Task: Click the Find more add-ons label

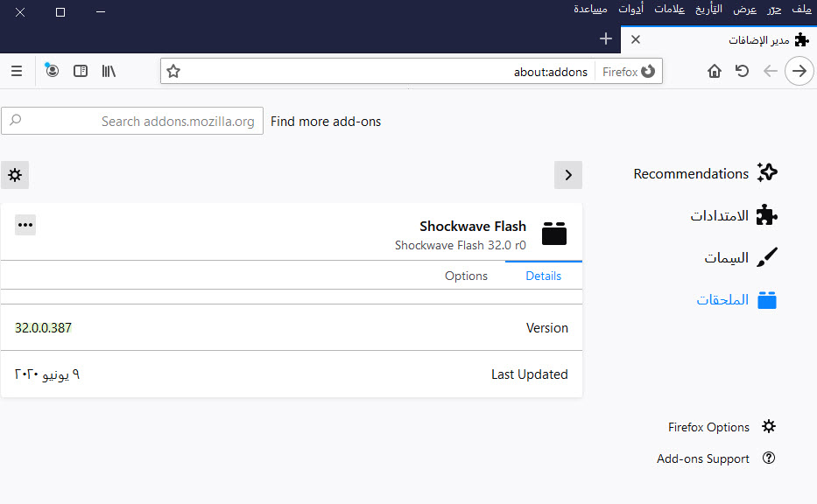Action: click(x=326, y=122)
